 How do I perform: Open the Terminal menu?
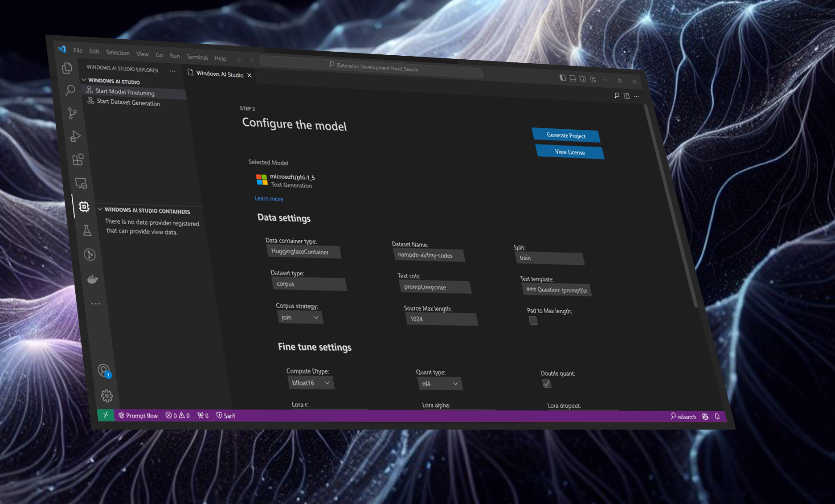pos(197,57)
